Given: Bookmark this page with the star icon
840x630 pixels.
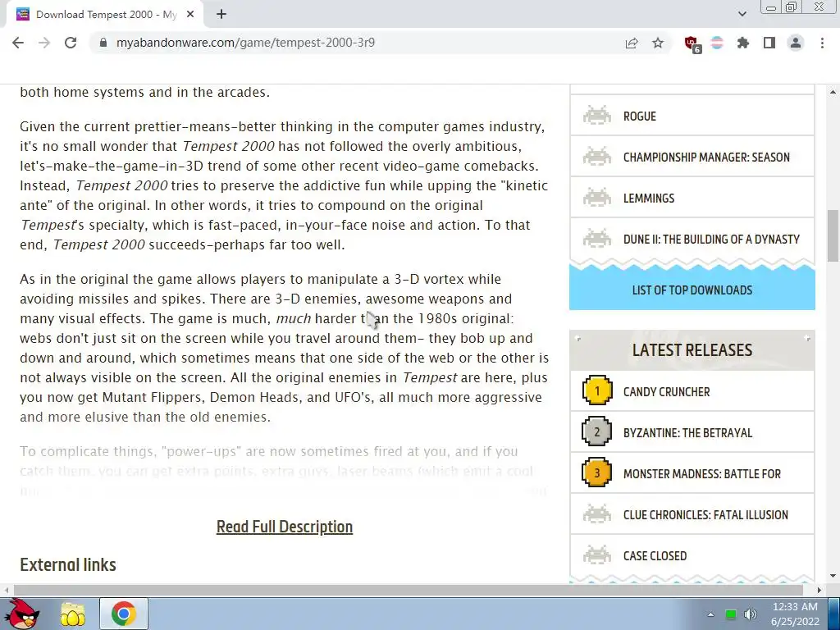Looking at the screenshot, I should (x=658, y=43).
